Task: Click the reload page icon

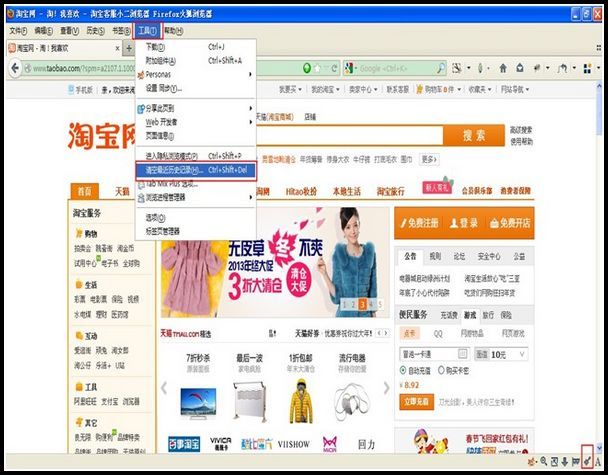Action: tap(334, 69)
